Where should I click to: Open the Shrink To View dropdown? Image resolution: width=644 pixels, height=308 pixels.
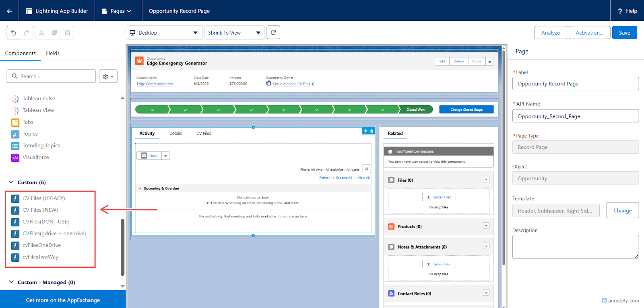[235, 33]
